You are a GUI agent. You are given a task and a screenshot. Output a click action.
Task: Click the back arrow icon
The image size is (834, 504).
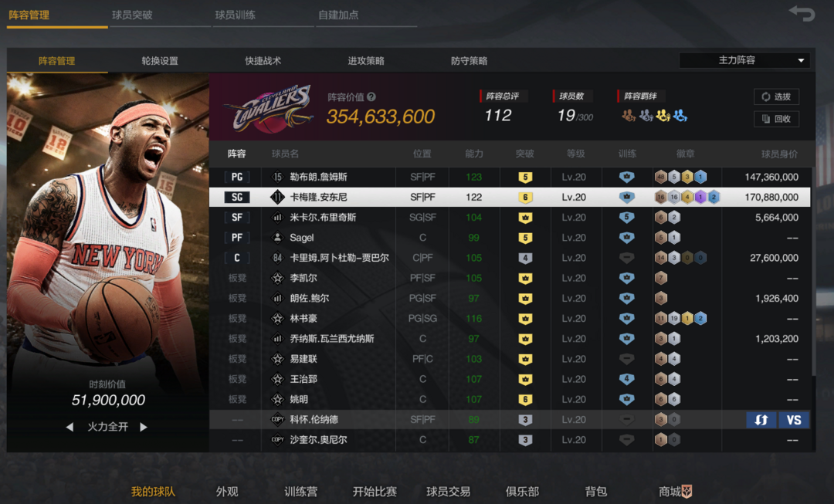[x=802, y=13]
